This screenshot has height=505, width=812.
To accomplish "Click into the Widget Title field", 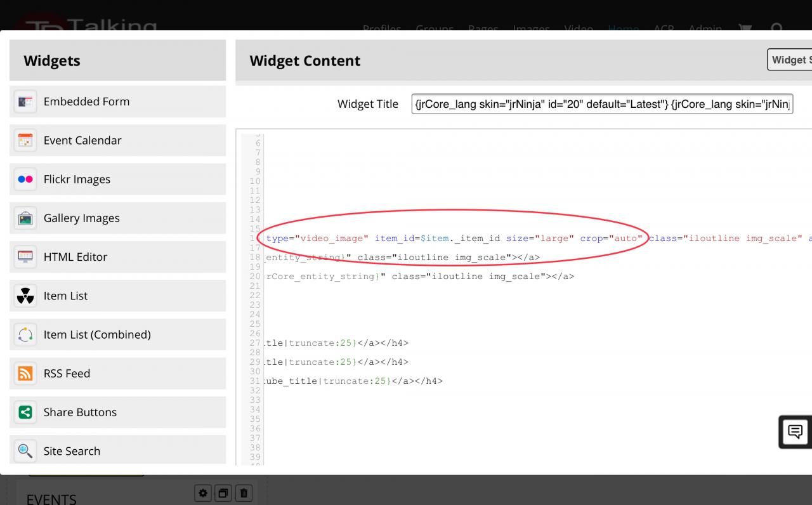I will tap(602, 104).
